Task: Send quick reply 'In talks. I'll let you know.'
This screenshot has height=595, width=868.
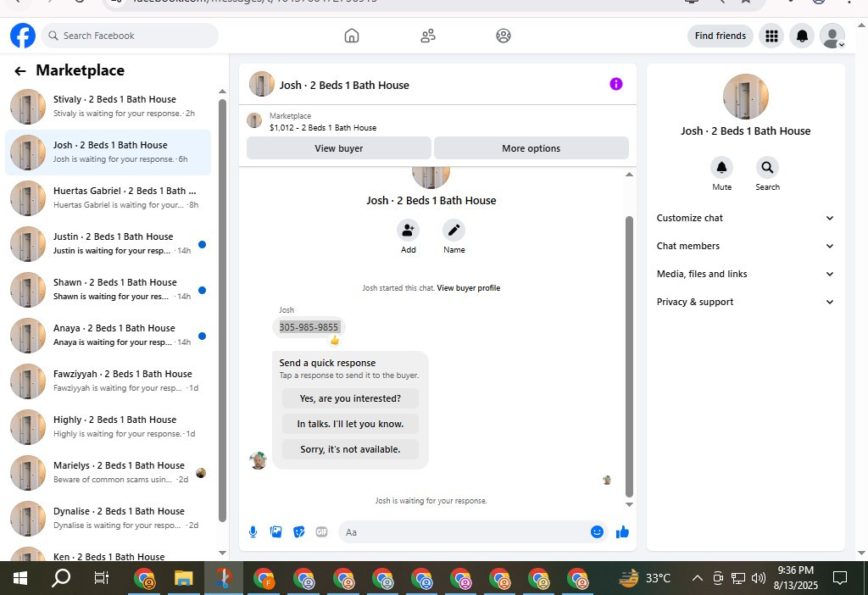Action: click(350, 424)
